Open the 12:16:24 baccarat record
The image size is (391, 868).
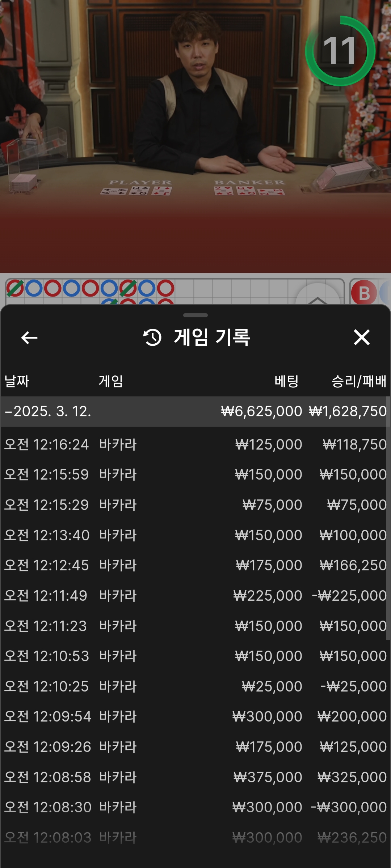[195, 444]
